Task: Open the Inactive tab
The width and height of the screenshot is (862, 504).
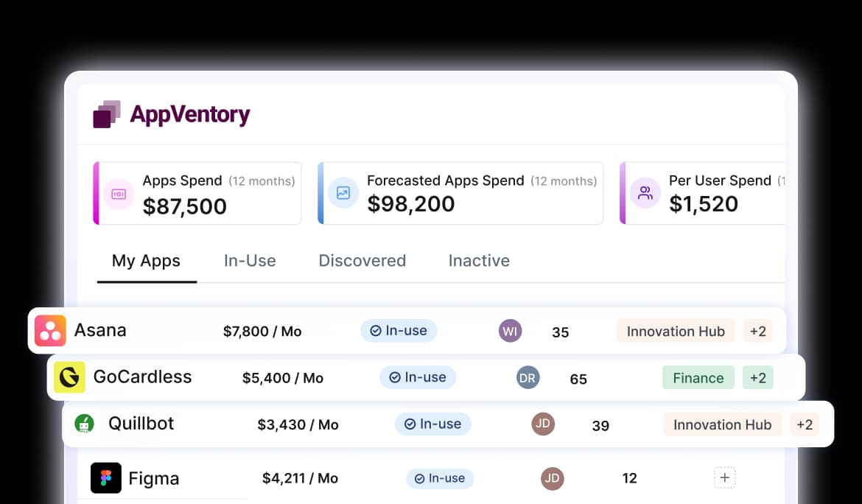Action: pos(480,261)
